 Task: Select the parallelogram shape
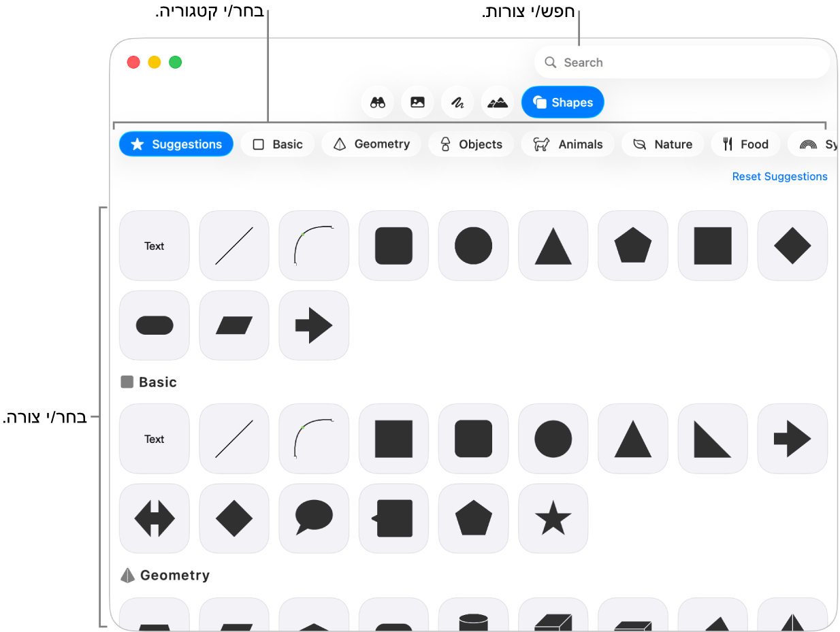pyautogui.click(x=234, y=325)
